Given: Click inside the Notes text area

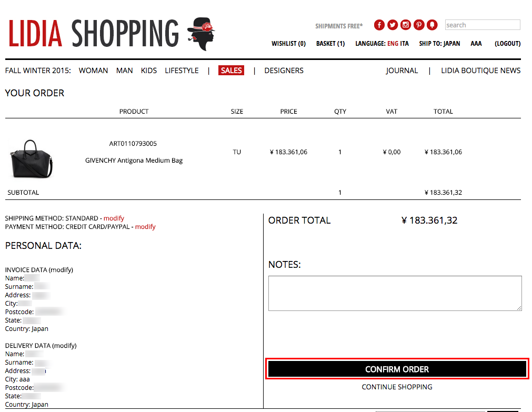Looking at the screenshot, I should pos(395,293).
